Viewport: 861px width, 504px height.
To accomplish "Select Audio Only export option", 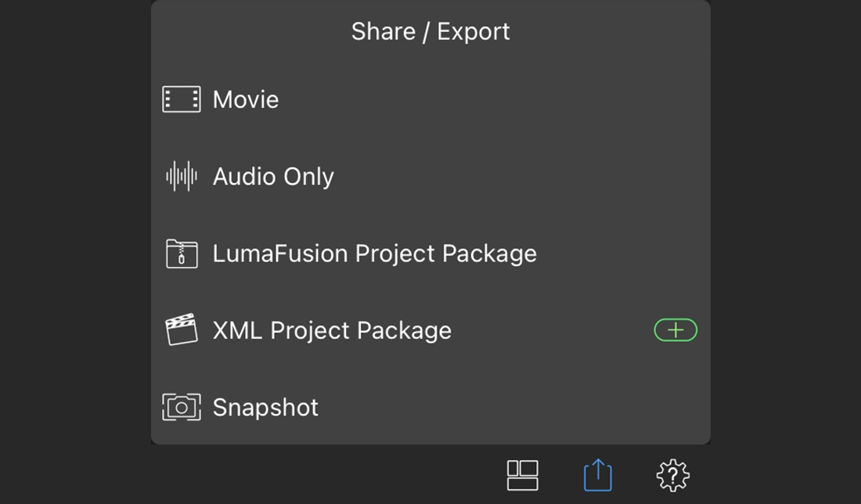I will [x=273, y=176].
